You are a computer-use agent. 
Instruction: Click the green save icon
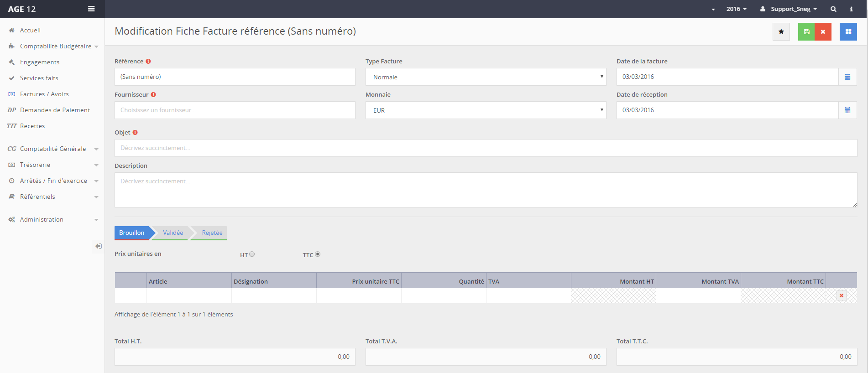[x=806, y=31]
